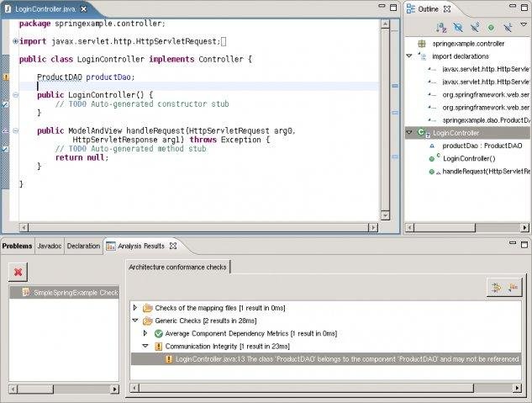The width and height of the screenshot is (532, 403).
Task: Select the Architecture conformance checks tab
Action: [x=178, y=267]
